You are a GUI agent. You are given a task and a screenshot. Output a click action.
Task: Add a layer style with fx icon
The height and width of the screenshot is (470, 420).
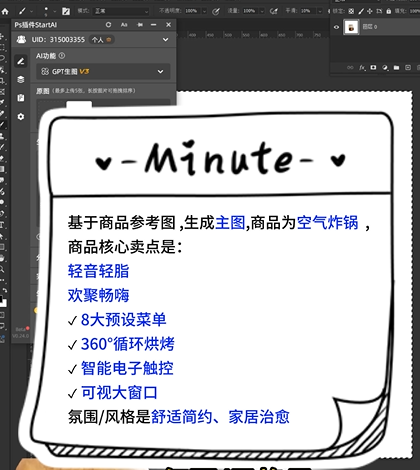click(362, 68)
